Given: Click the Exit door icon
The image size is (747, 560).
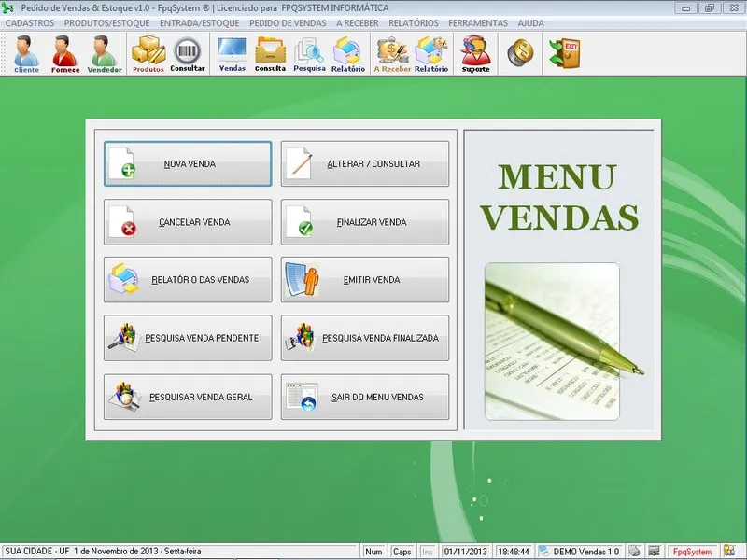Looking at the screenshot, I should (563, 53).
